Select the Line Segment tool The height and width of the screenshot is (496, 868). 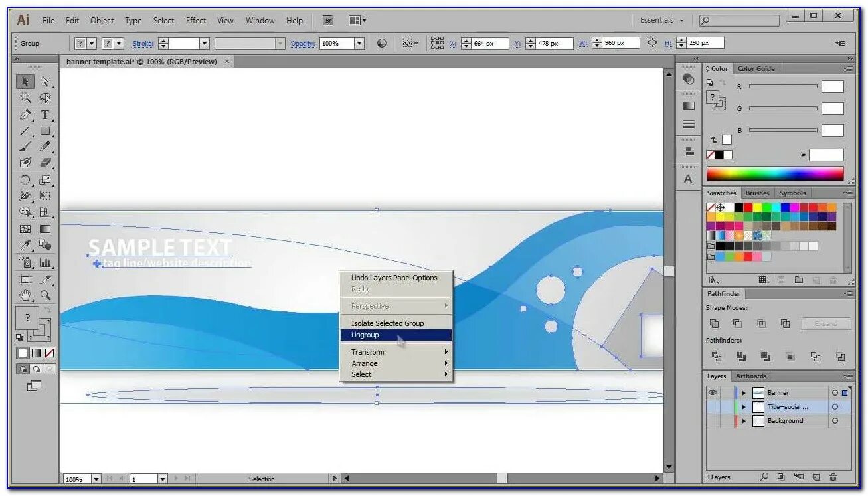pyautogui.click(x=25, y=131)
